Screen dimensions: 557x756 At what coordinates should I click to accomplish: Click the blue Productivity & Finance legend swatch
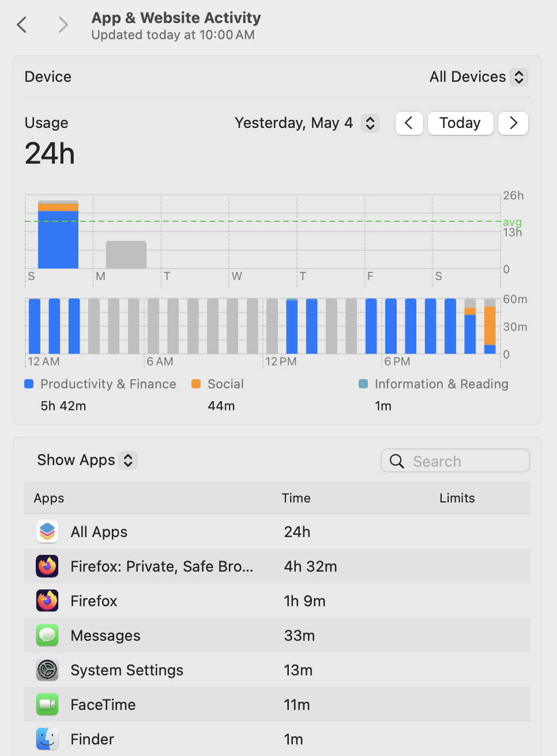point(29,384)
